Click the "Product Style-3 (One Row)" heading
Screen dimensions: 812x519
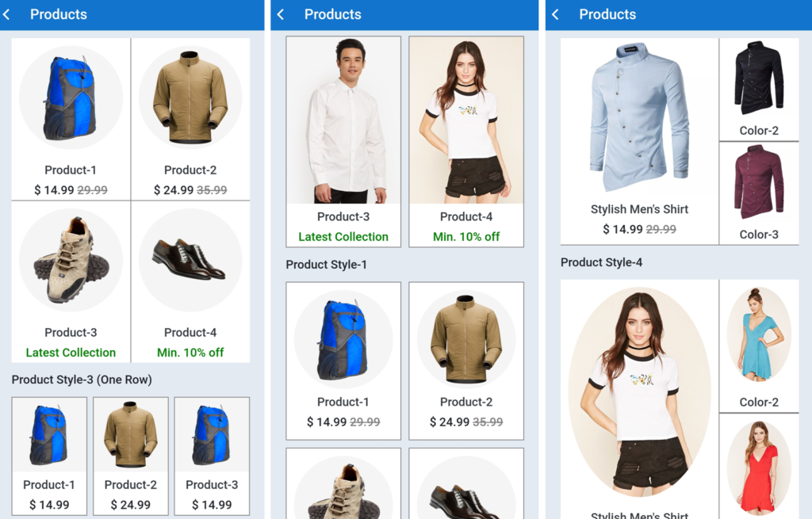coord(82,380)
